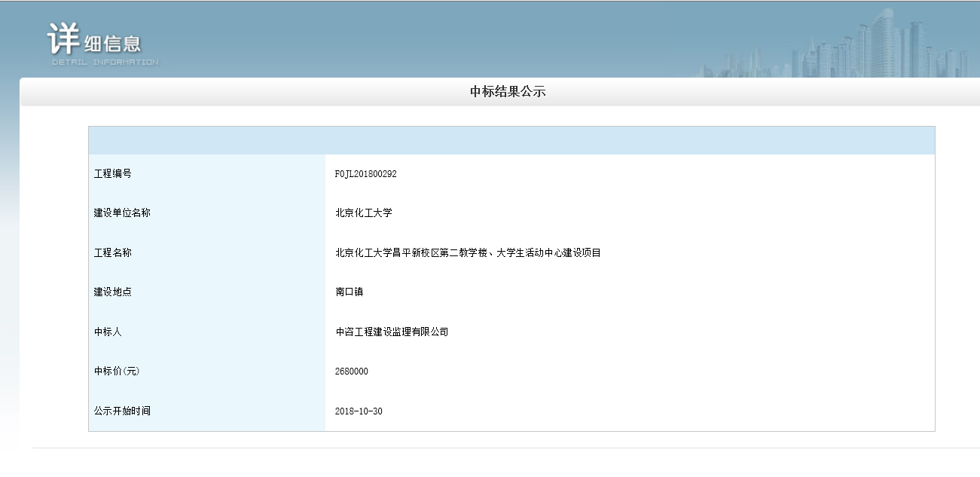Select the 工程名称 label

click(x=112, y=253)
